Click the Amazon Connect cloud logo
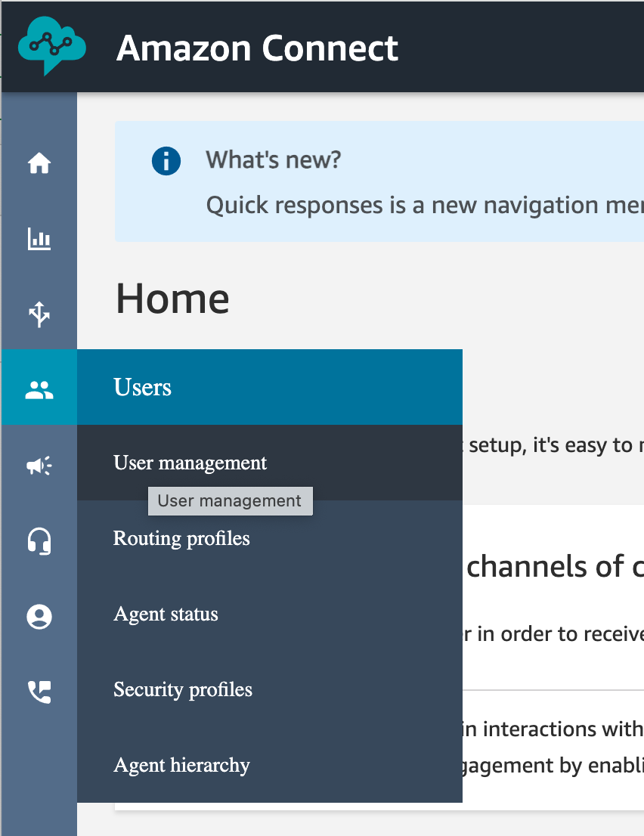The height and width of the screenshot is (836, 644). click(51, 46)
